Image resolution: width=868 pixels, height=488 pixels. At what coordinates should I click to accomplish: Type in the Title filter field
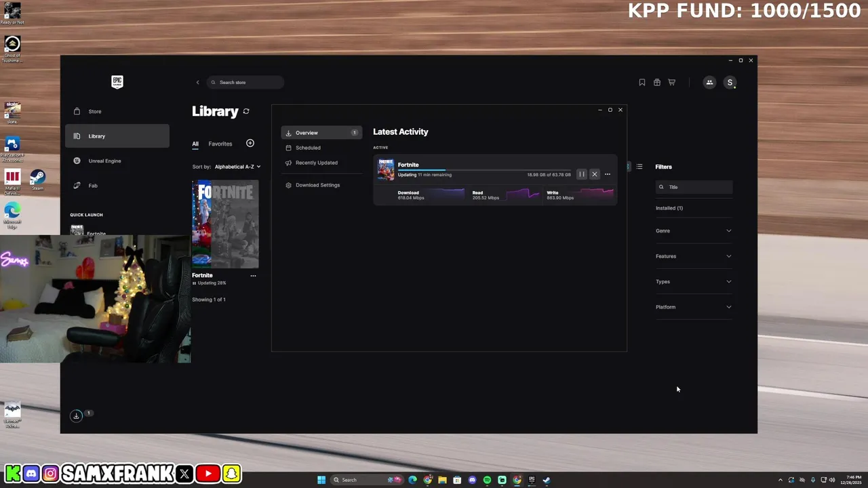pos(694,187)
